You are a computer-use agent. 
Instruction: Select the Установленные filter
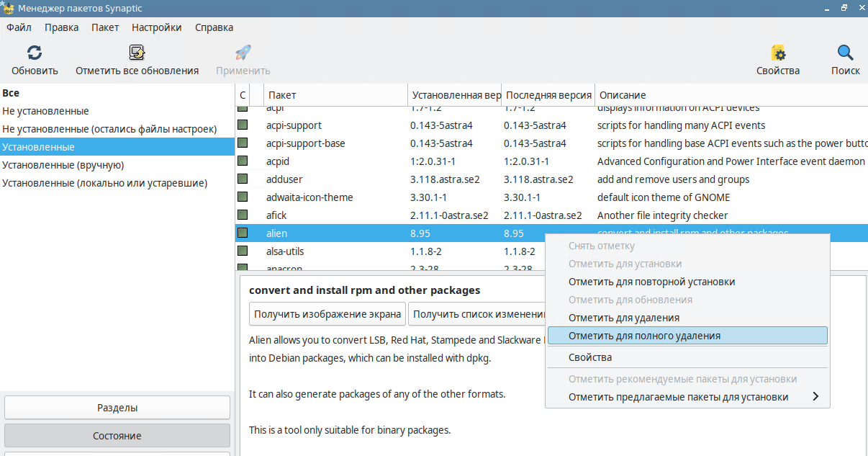click(117, 147)
